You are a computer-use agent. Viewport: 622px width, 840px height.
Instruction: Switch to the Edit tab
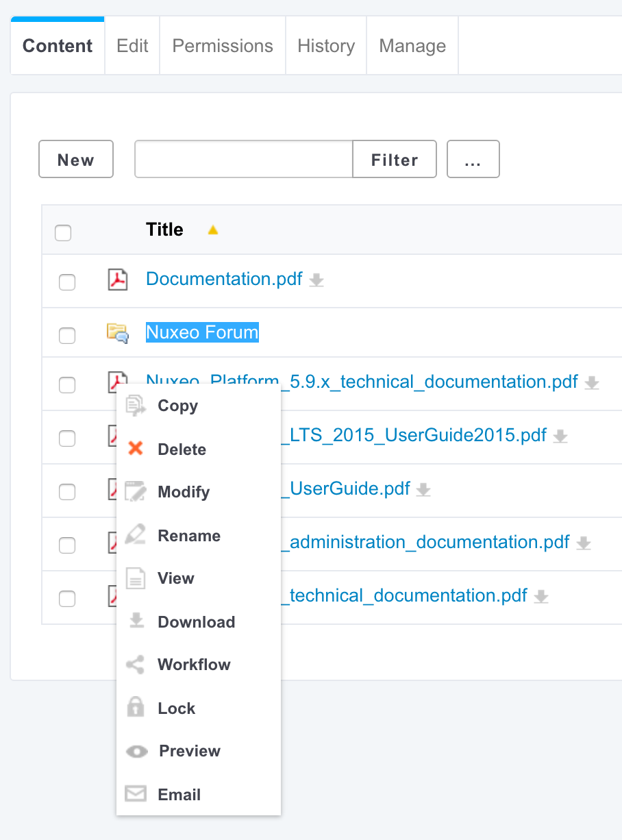click(132, 46)
